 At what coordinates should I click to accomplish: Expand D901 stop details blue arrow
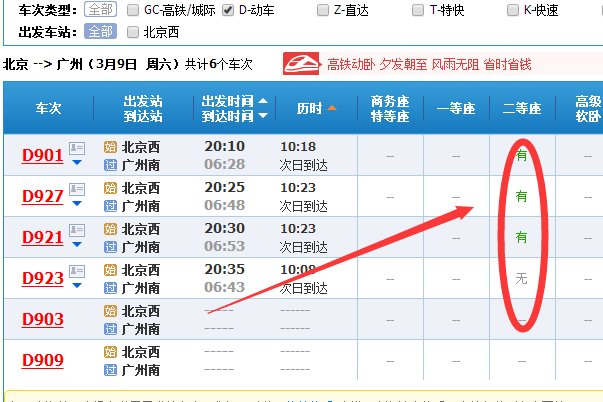tap(77, 163)
